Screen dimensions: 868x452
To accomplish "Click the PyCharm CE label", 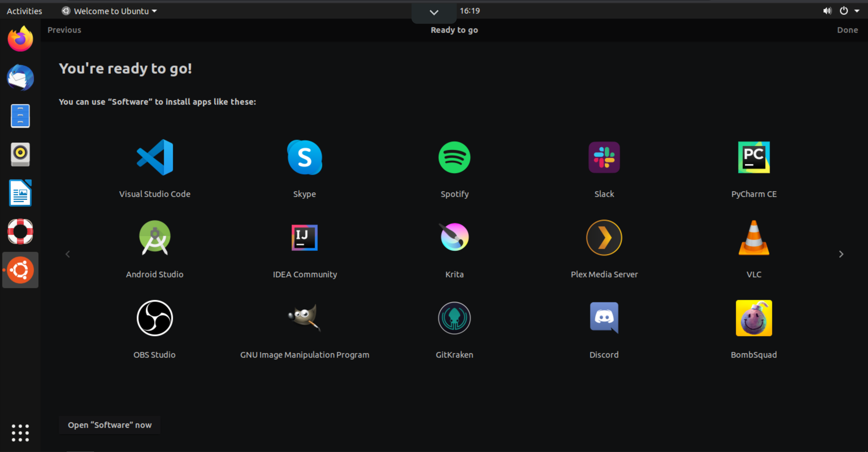I will (754, 194).
